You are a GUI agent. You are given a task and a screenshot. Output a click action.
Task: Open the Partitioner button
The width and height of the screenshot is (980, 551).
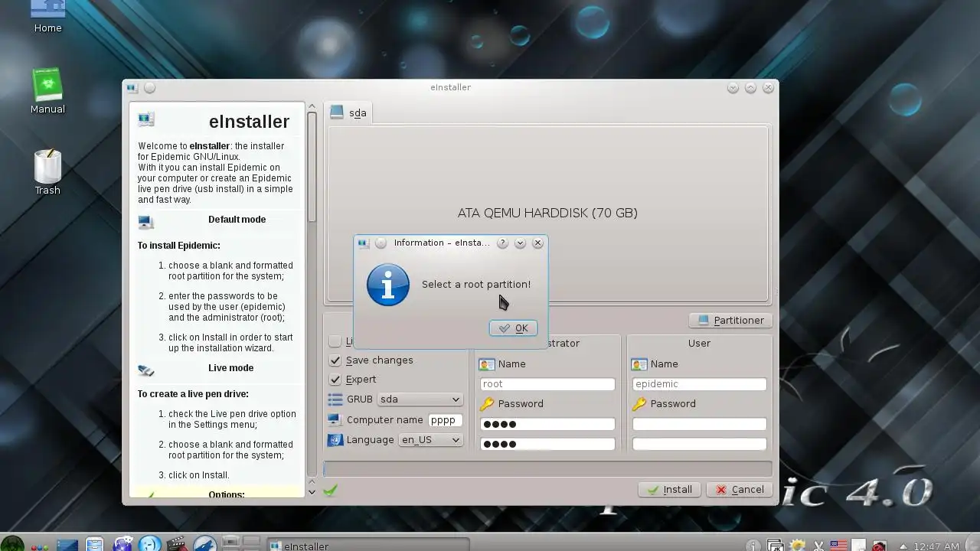[x=730, y=321]
